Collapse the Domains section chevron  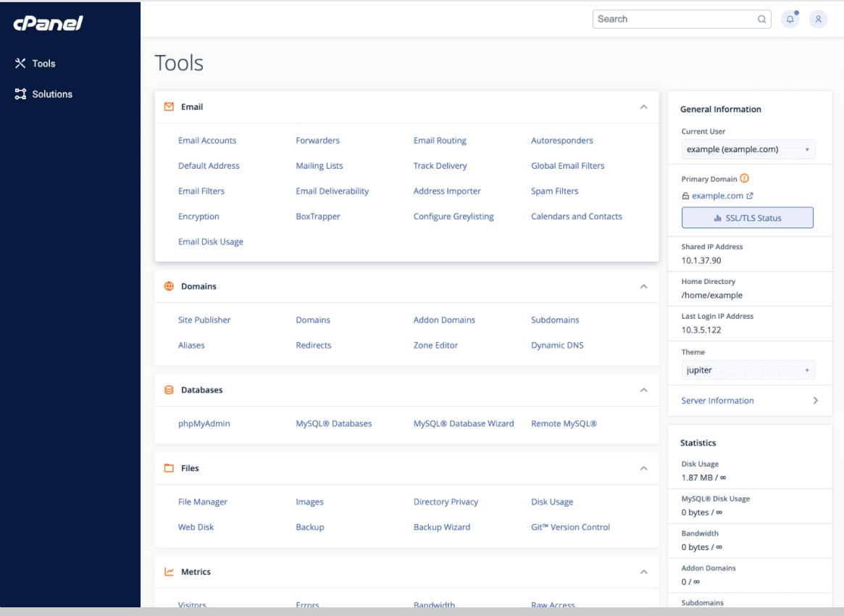click(644, 286)
